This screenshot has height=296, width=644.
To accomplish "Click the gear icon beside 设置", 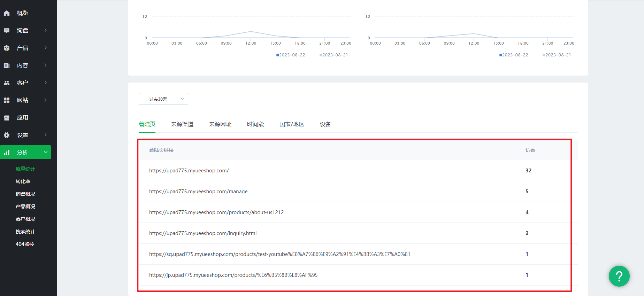I will click(x=7, y=135).
